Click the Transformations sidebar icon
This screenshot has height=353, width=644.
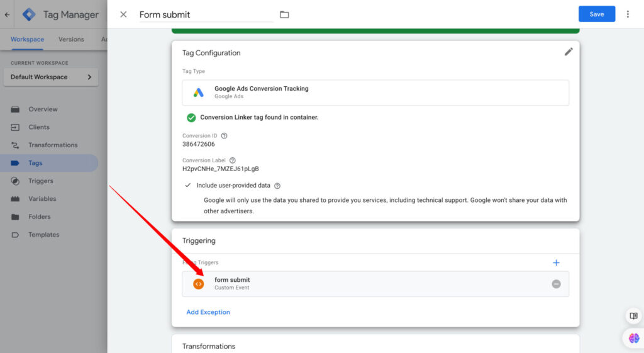coord(15,145)
